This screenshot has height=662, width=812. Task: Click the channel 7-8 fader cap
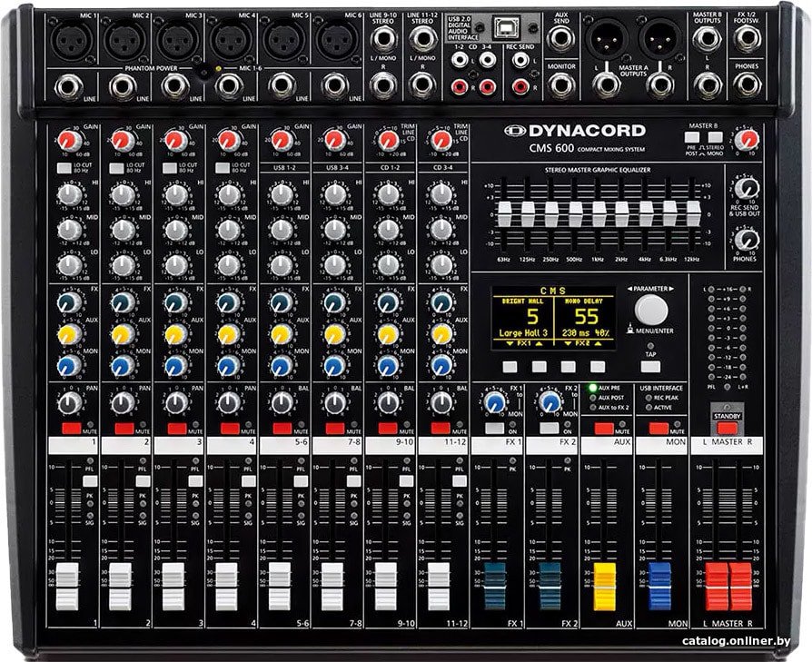(x=332, y=586)
